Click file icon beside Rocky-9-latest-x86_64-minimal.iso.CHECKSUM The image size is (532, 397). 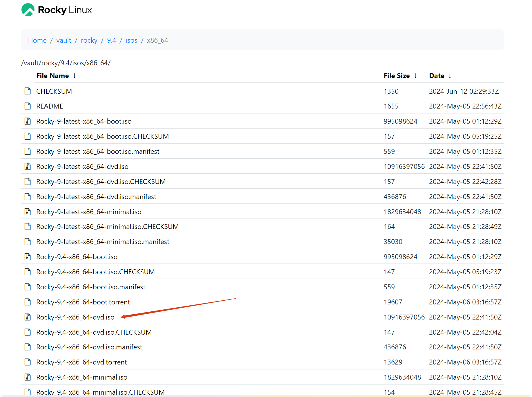(28, 227)
